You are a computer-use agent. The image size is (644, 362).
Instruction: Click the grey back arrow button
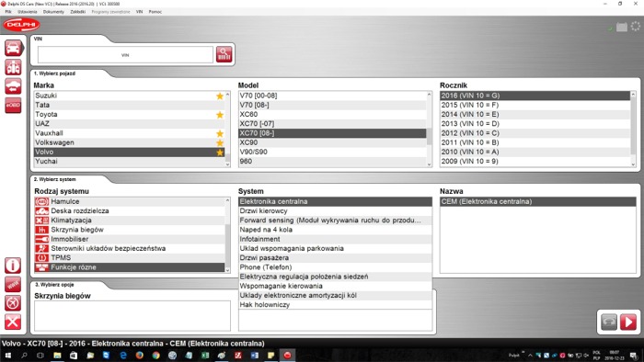coord(609,322)
